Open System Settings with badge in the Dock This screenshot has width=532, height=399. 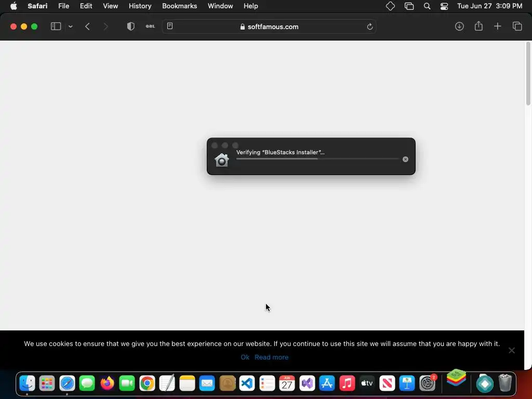click(x=428, y=383)
